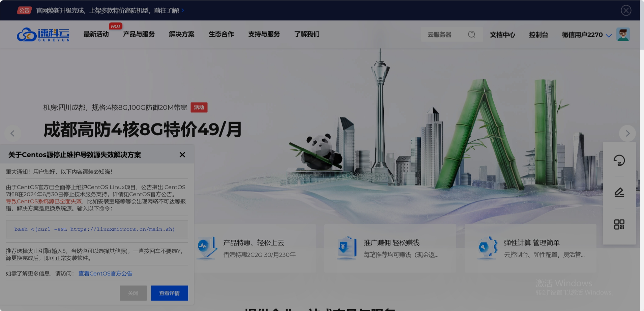
Task: Go back with left carousel arrow
Action: (12, 133)
